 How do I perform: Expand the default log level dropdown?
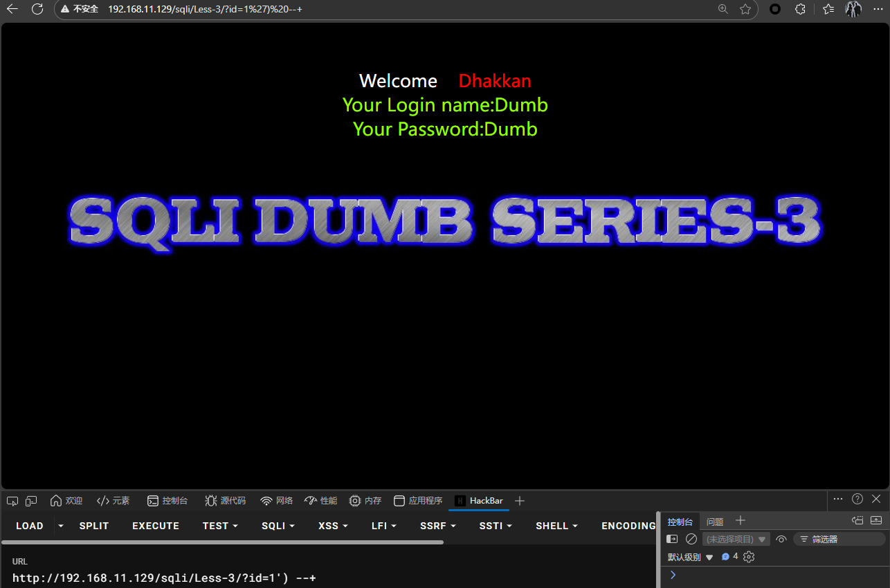point(689,557)
